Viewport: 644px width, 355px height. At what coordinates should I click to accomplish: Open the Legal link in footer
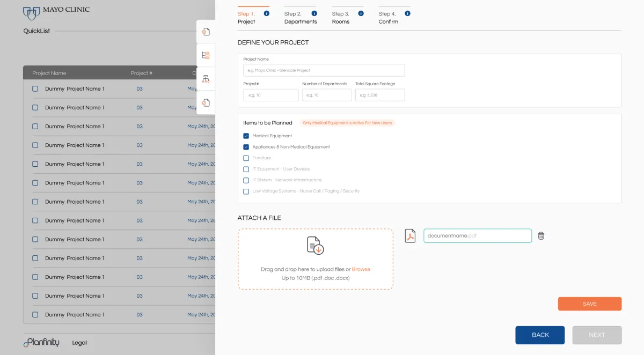(79, 343)
